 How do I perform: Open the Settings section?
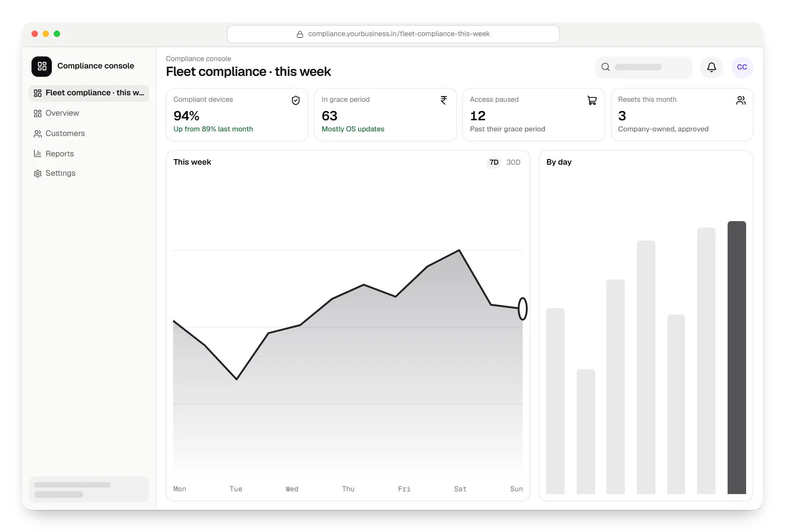coord(89,173)
